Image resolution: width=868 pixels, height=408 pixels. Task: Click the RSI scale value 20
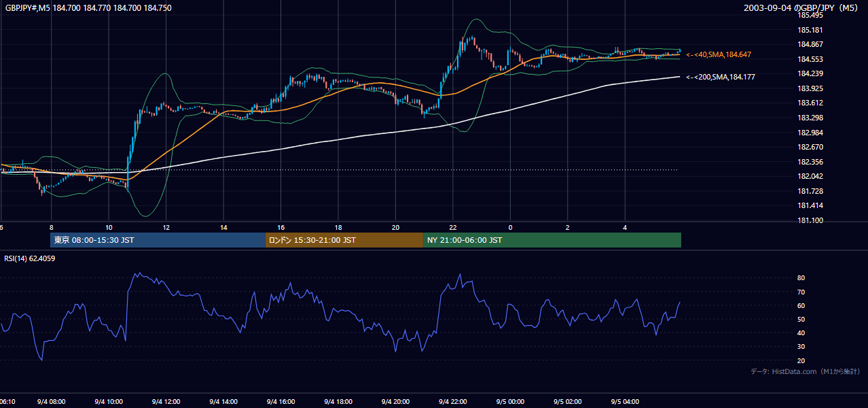801,360
